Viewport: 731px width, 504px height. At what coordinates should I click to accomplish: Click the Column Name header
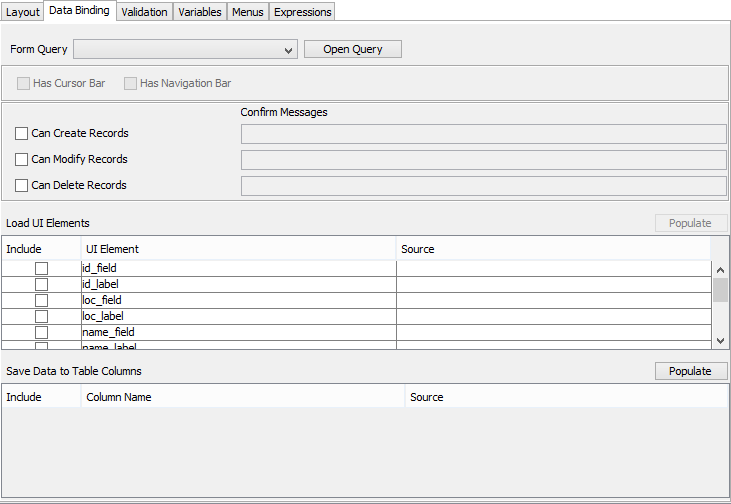pos(119,397)
